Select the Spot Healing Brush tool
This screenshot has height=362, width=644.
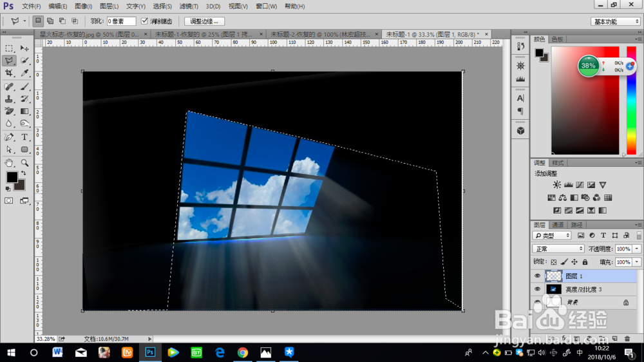pos(9,87)
